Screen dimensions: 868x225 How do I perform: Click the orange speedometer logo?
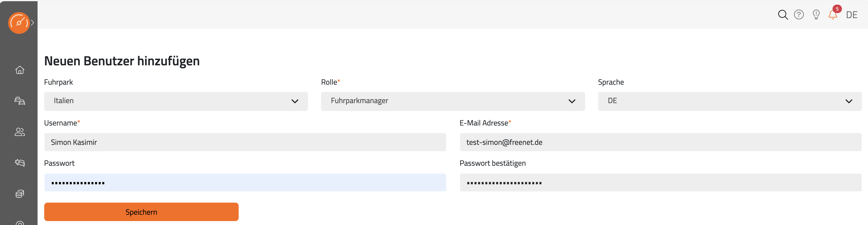[x=19, y=23]
